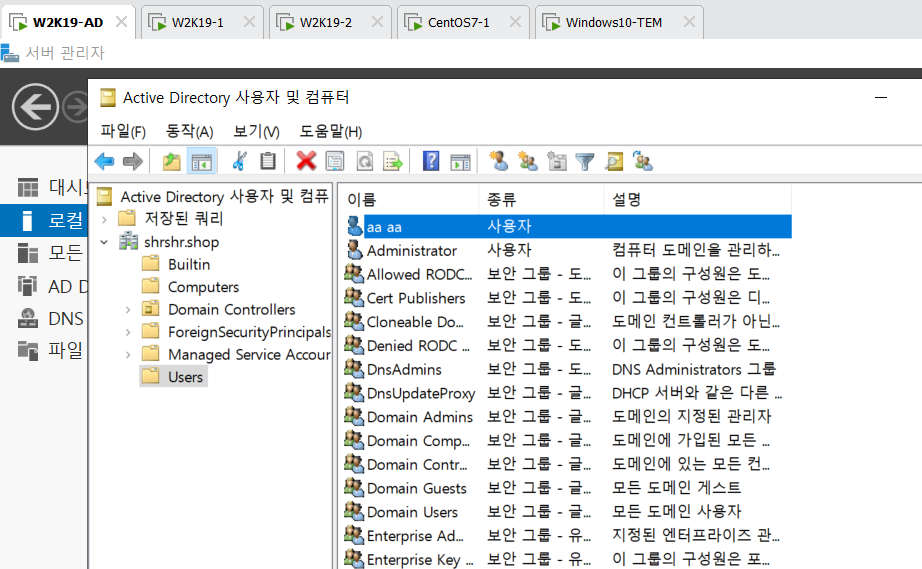Expand the ForeignSecurityPrincipals node
This screenshot has height=569, width=922.
[x=128, y=332]
